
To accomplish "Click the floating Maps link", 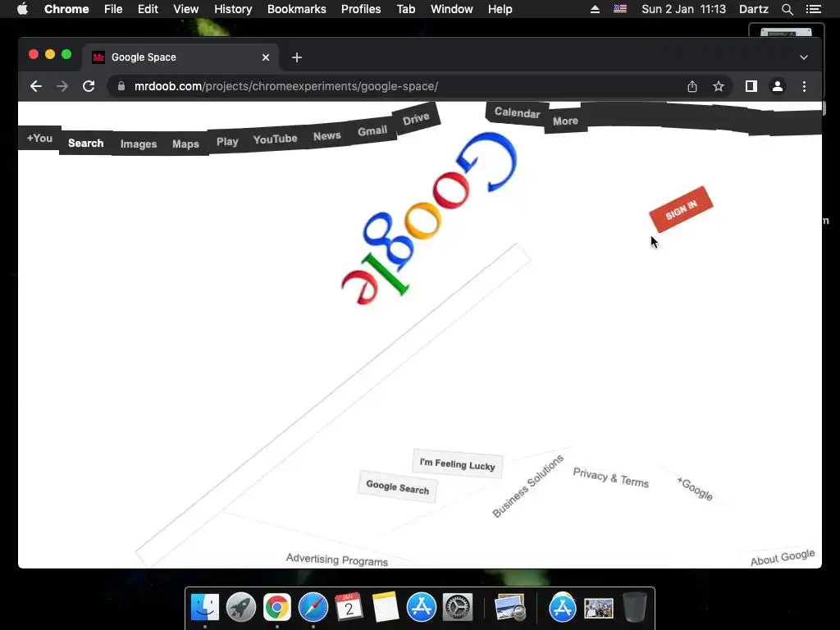I will point(185,144).
